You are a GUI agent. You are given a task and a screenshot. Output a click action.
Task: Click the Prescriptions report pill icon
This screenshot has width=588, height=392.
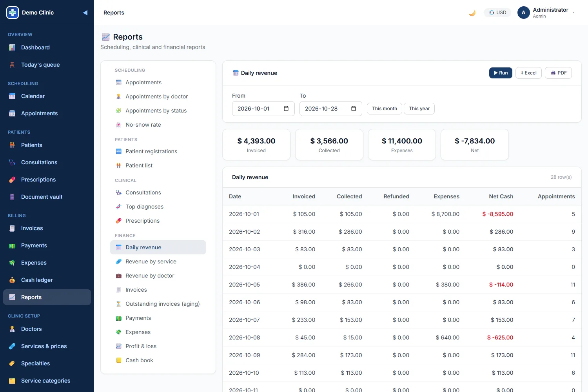click(118, 221)
